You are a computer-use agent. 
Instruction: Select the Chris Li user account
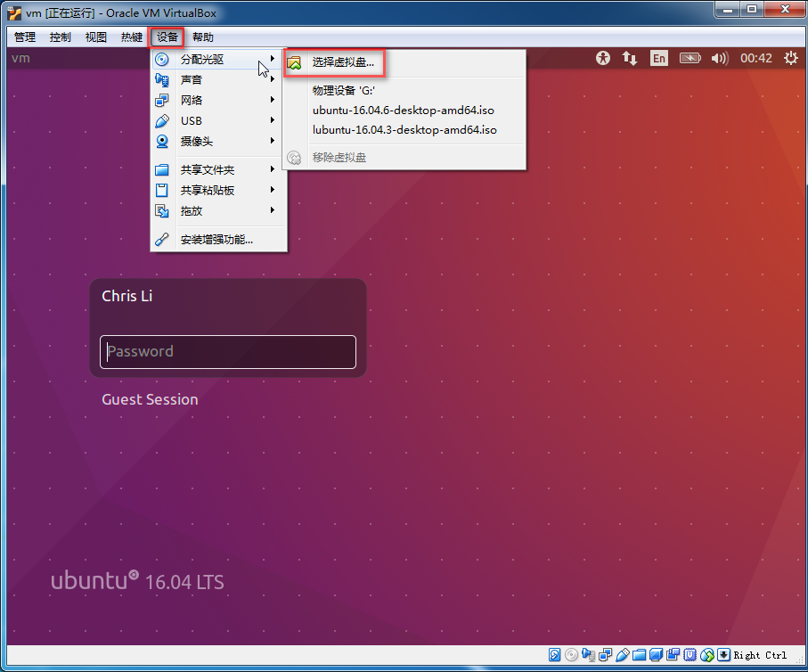point(127,296)
